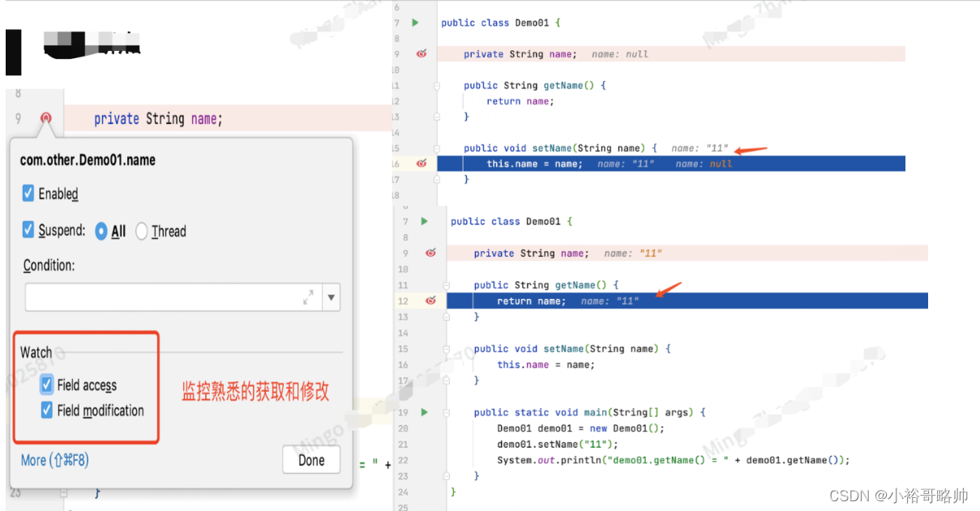Click run gutter arrow on lower editor line 7
980x511 pixels.
[424, 221]
